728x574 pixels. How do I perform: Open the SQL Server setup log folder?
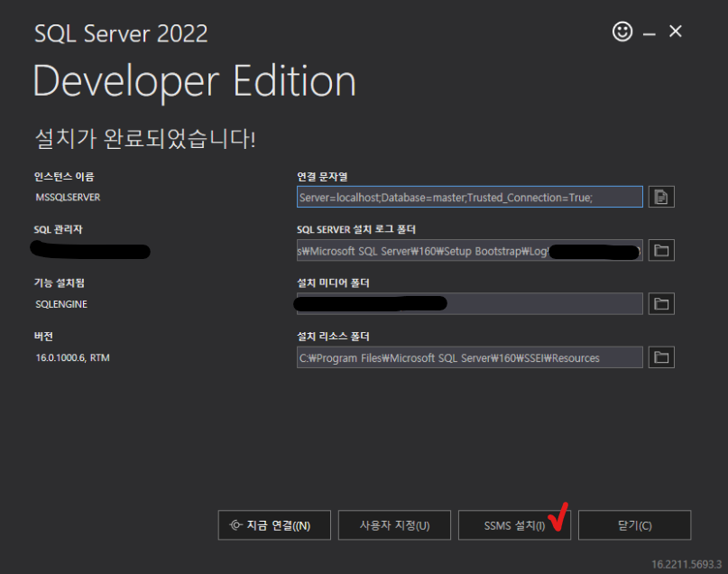(661, 250)
